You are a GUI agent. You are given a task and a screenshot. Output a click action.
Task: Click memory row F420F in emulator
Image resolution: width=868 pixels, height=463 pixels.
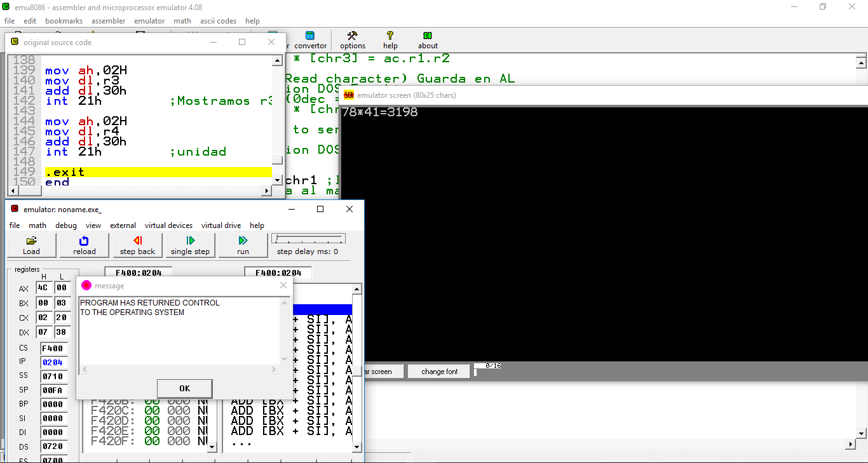(x=149, y=441)
